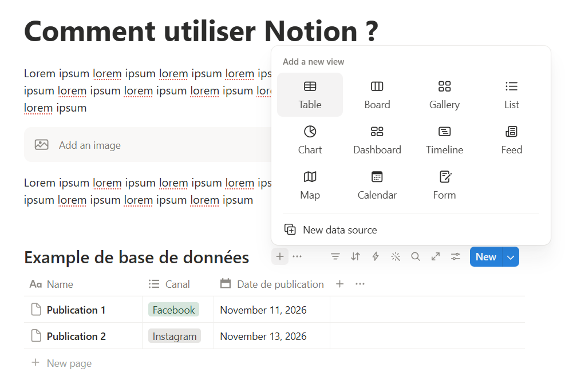Select the Feed view option
This screenshot has height=392, width=565.
pos(511,140)
